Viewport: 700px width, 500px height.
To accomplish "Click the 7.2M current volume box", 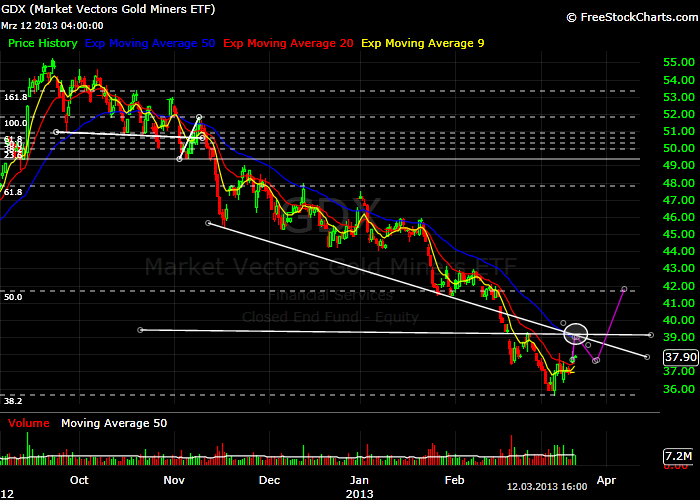I will [x=678, y=456].
